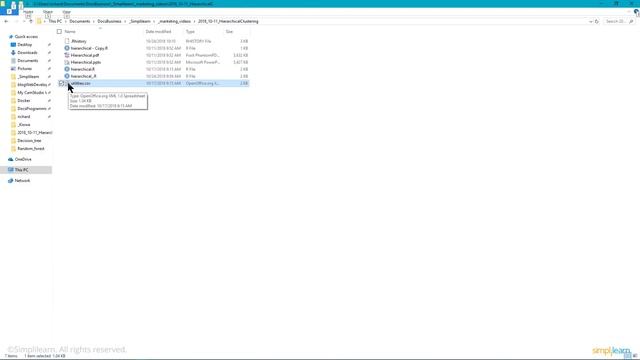Viewport: 640px width, 360px height.
Task: Switch to the Home ribbon tab
Action: 28,12
